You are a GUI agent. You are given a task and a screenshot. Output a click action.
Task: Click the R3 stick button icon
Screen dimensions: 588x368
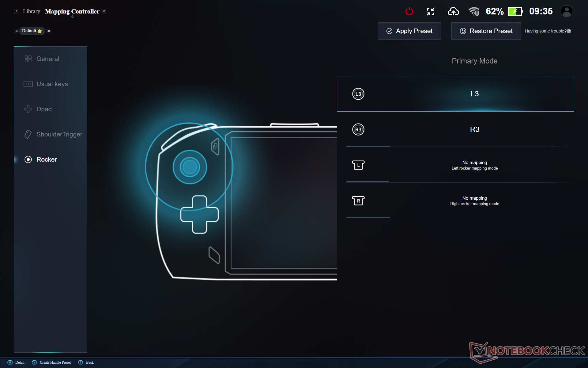click(x=358, y=129)
